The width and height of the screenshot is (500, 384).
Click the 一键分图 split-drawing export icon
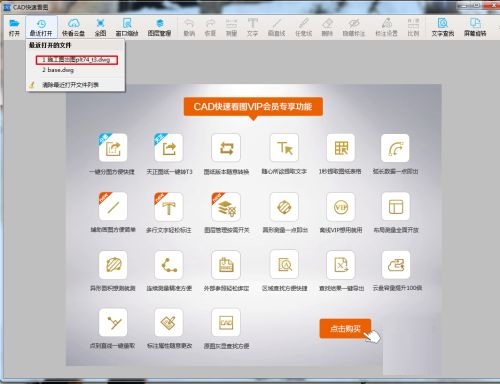113,148
